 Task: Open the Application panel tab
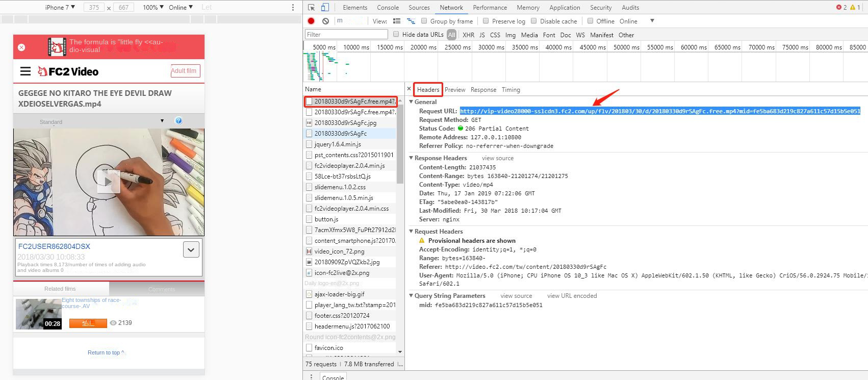point(565,7)
